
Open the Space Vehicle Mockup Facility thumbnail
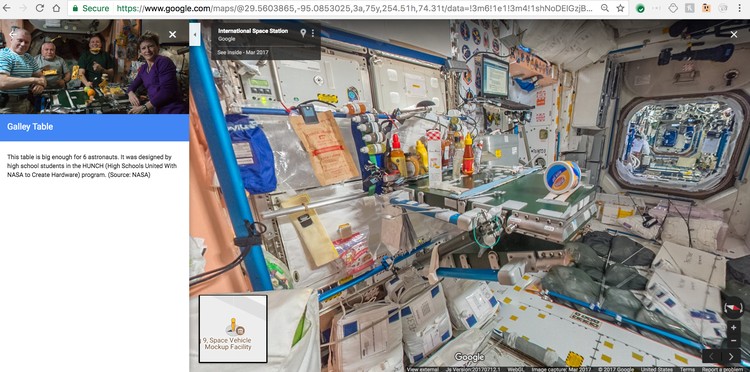tap(233, 328)
